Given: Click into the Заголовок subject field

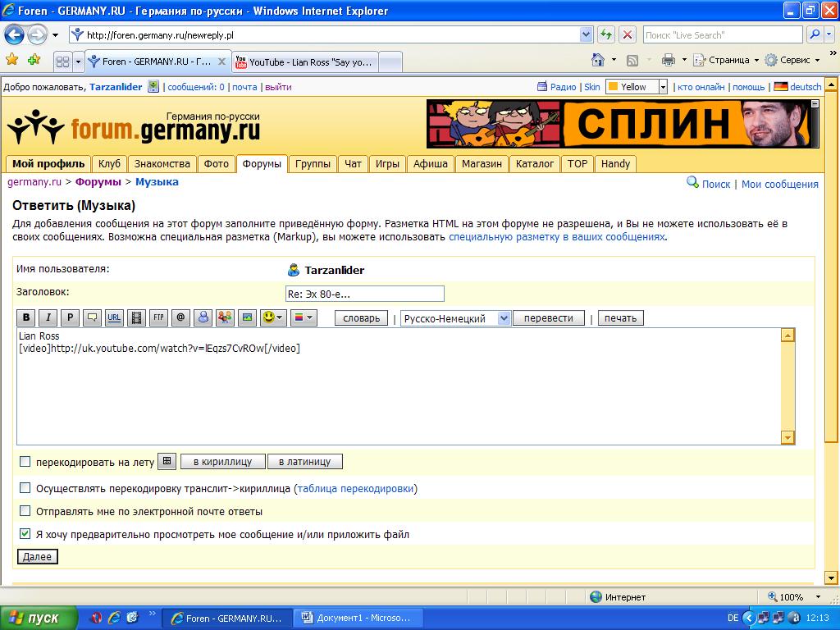Looking at the screenshot, I should pos(364,294).
